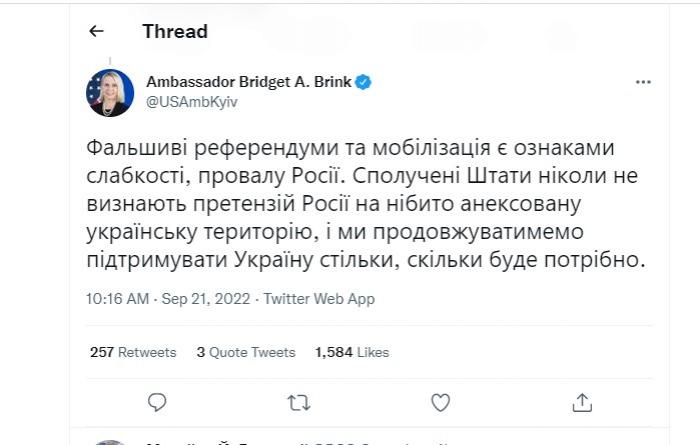
Task: View the 257 Retweets list
Action: click(133, 352)
